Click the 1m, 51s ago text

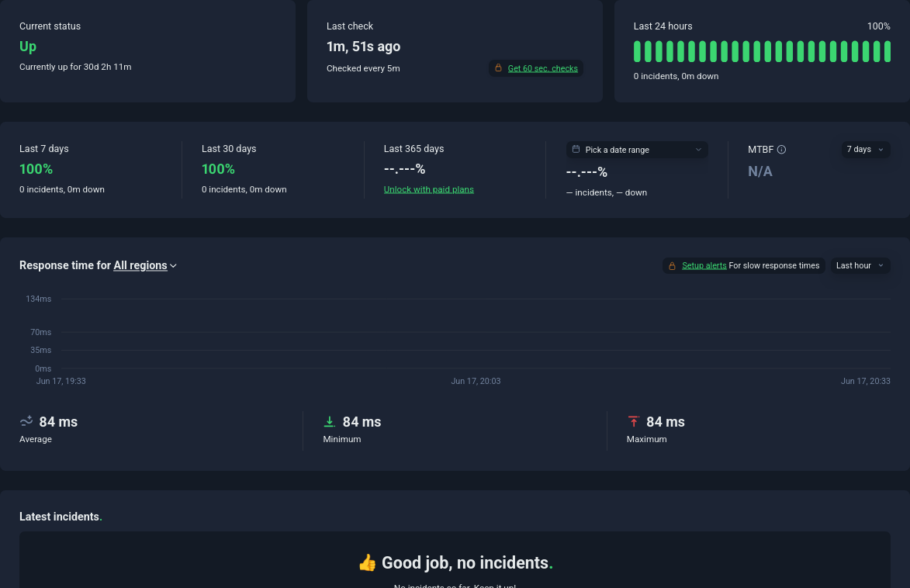coord(363,47)
